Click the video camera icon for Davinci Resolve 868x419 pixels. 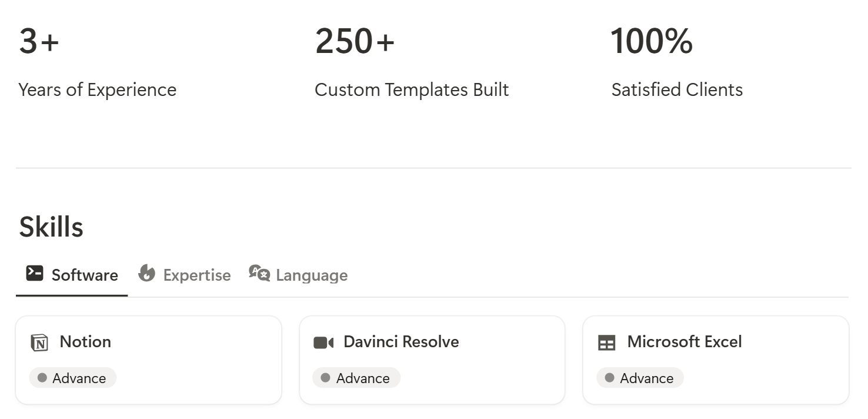click(x=323, y=342)
